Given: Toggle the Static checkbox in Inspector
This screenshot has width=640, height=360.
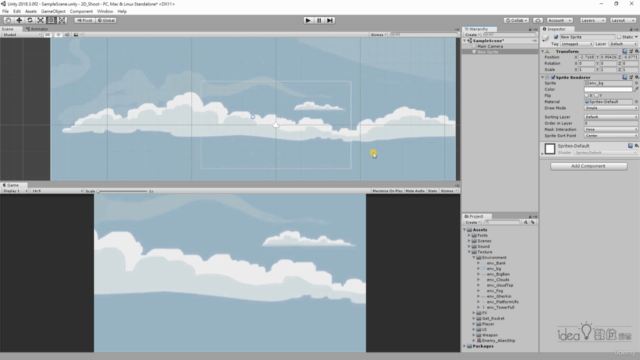Looking at the screenshot, I should [619, 37].
